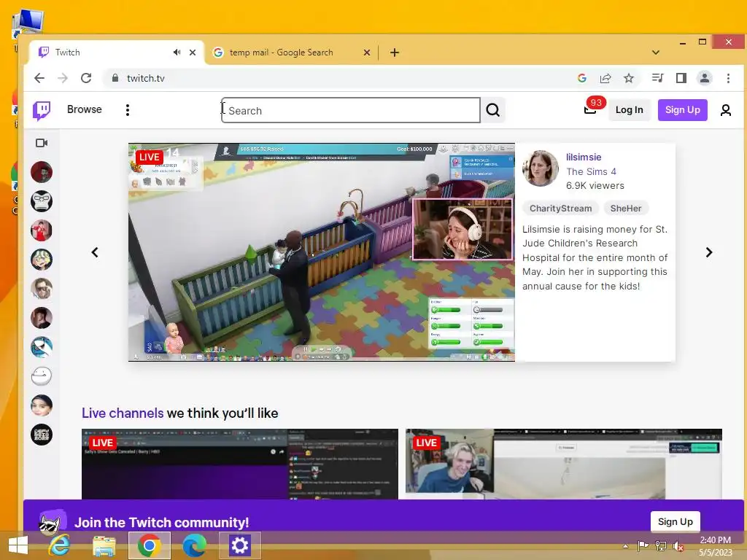Click the muted volume tray icon

[x=678, y=546]
